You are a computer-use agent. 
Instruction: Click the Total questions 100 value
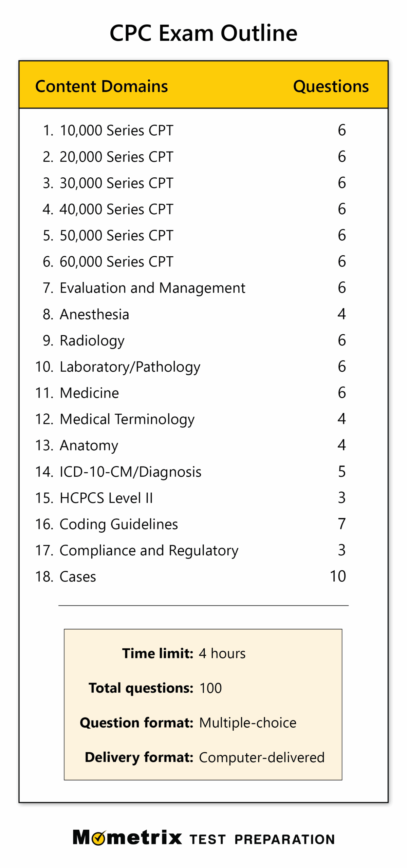pos(210,688)
